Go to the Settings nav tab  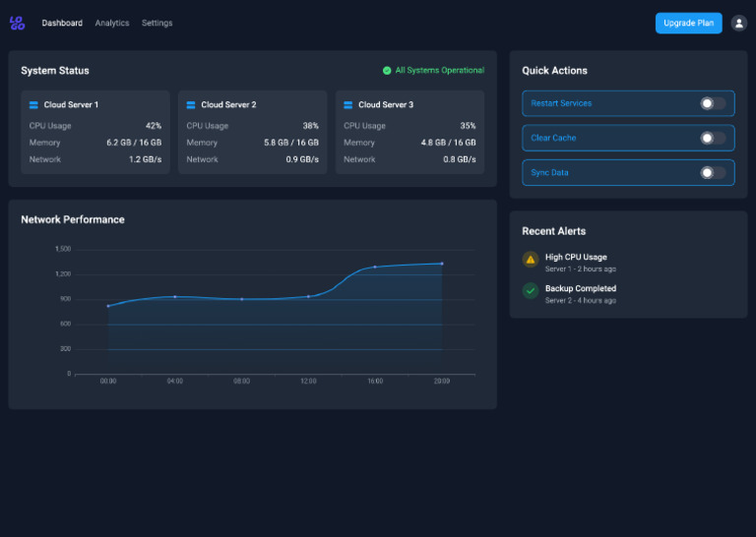157,23
